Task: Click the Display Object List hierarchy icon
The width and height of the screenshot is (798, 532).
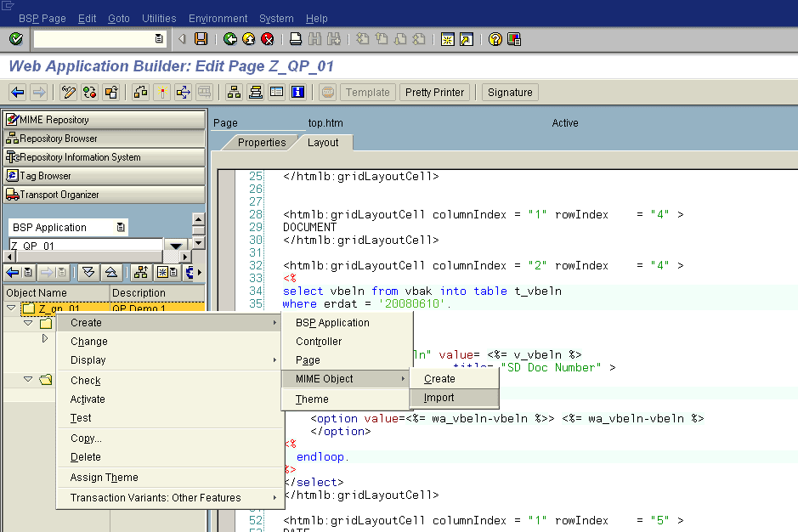Action: point(234,92)
